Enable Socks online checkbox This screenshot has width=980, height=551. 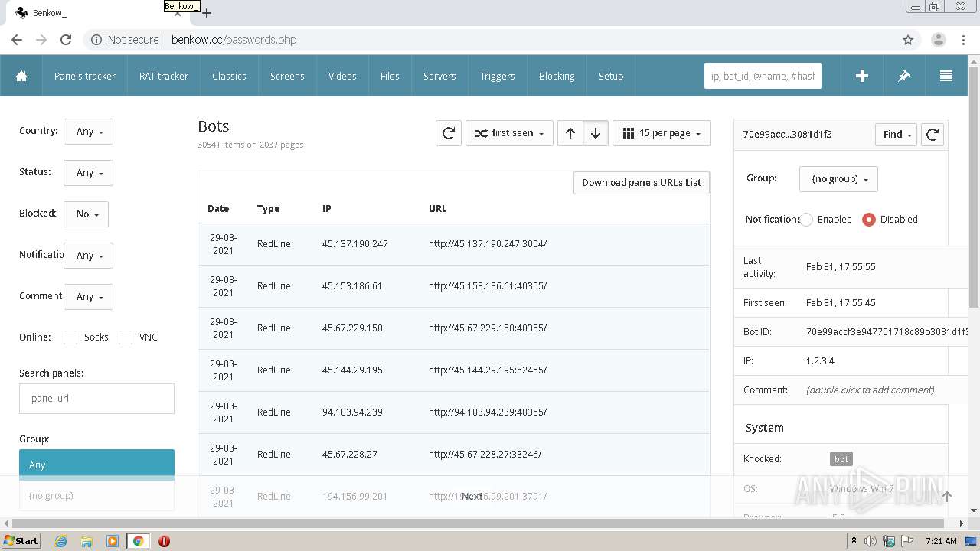point(70,337)
